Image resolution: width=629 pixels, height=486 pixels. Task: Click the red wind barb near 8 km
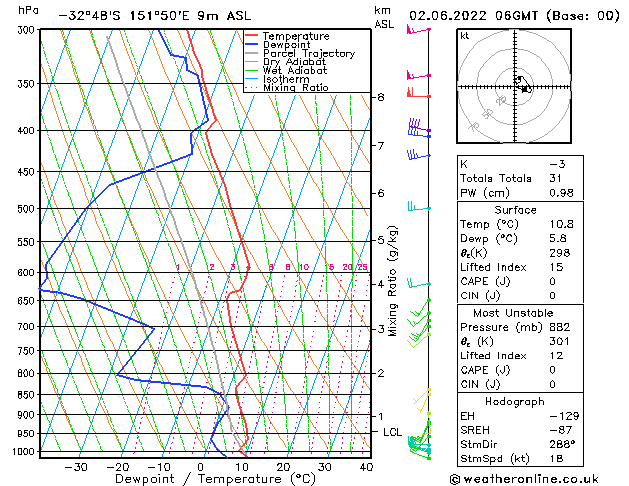418,93
